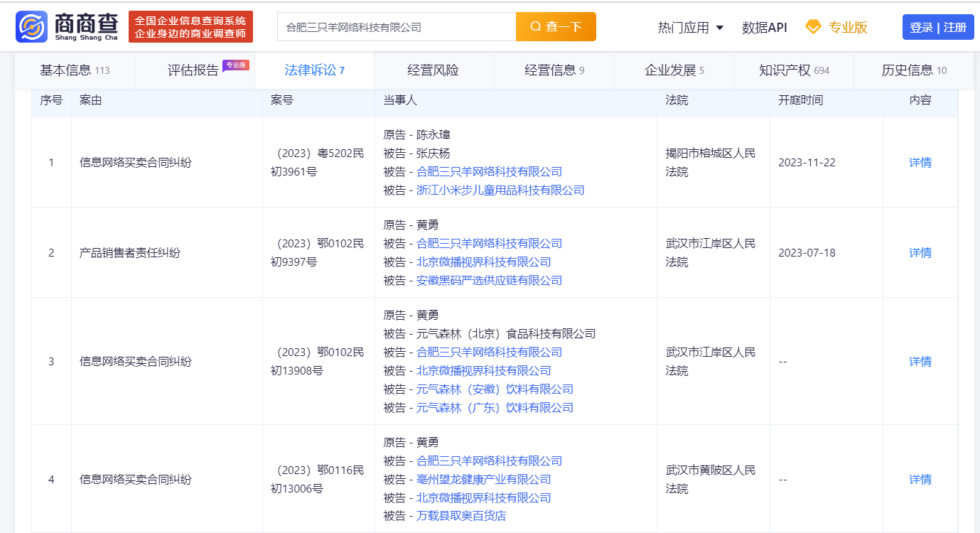Open 合肥三只羊网络科技有限公司 link in row 2
This screenshot has width=980, height=533.
click(489, 243)
